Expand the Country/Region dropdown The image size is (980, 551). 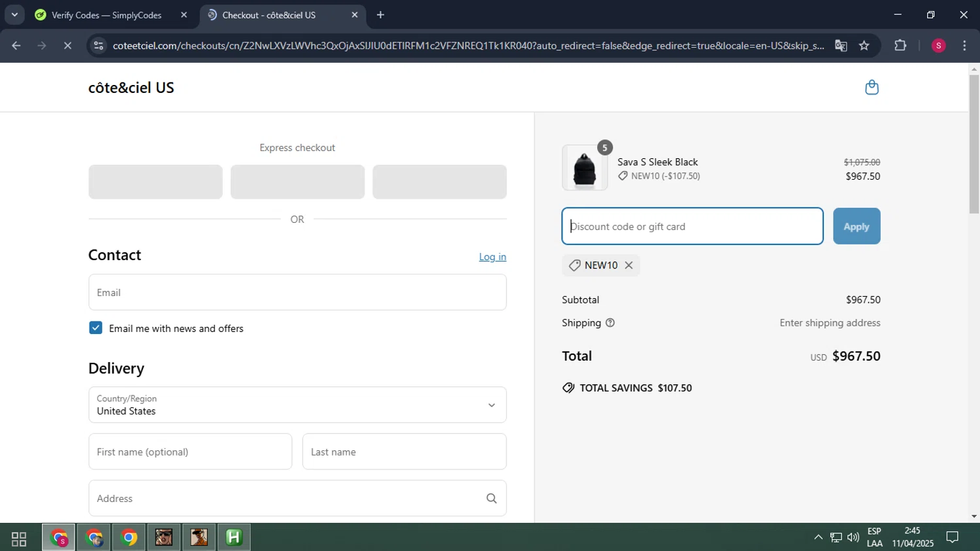(x=297, y=405)
